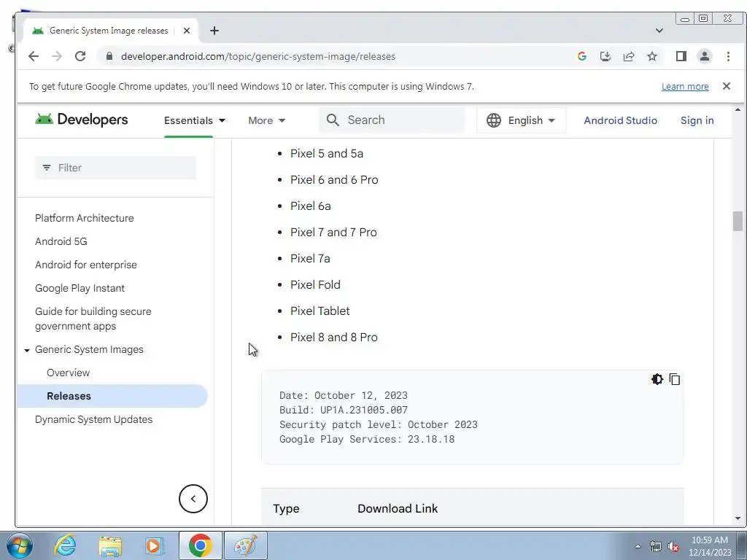Toggle dark theme for code block
This screenshot has width=747, height=560.
tap(657, 379)
